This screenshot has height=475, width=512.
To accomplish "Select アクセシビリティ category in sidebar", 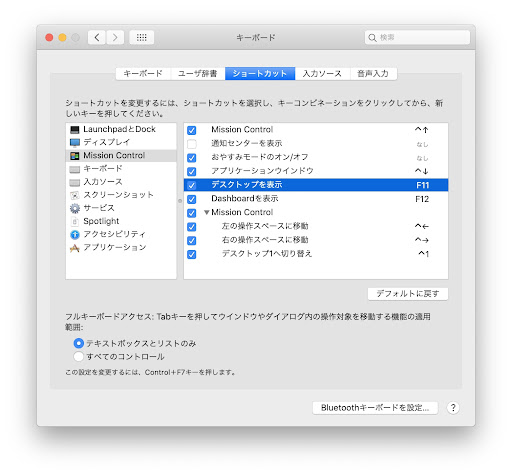I will (x=121, y=235).
